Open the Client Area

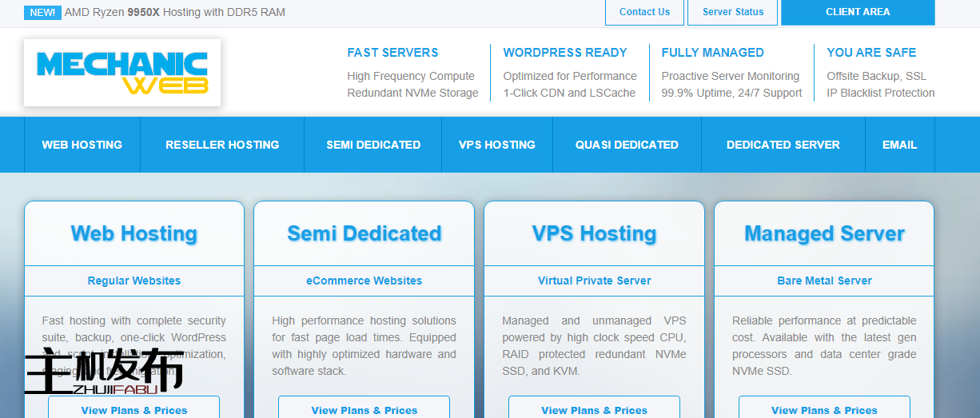click(x=857, y=12)
